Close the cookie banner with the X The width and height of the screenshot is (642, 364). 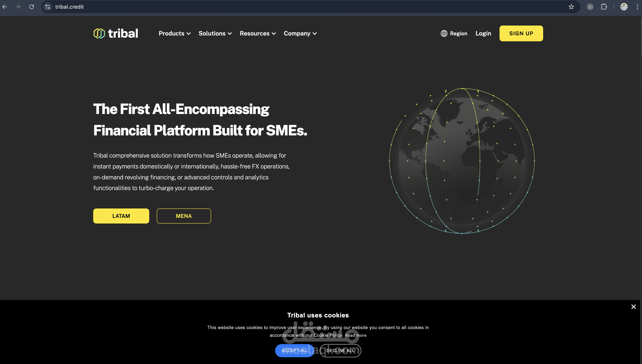[x=633, y=307]
